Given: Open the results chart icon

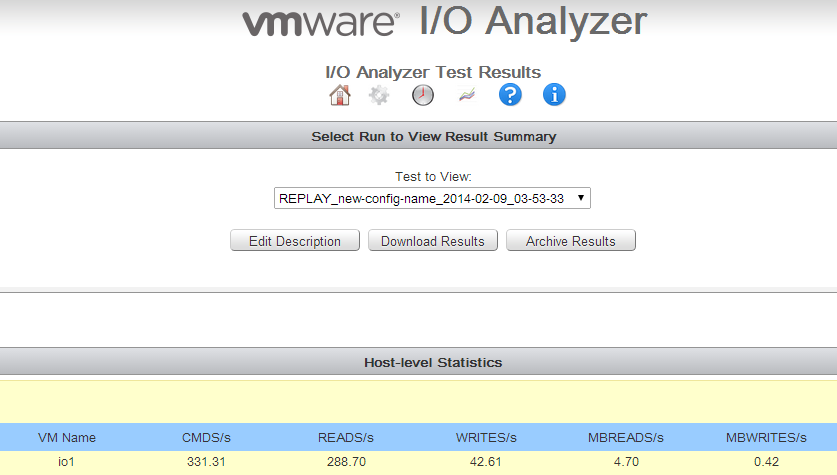Looking at the screenshot, I should pos(467,96).
